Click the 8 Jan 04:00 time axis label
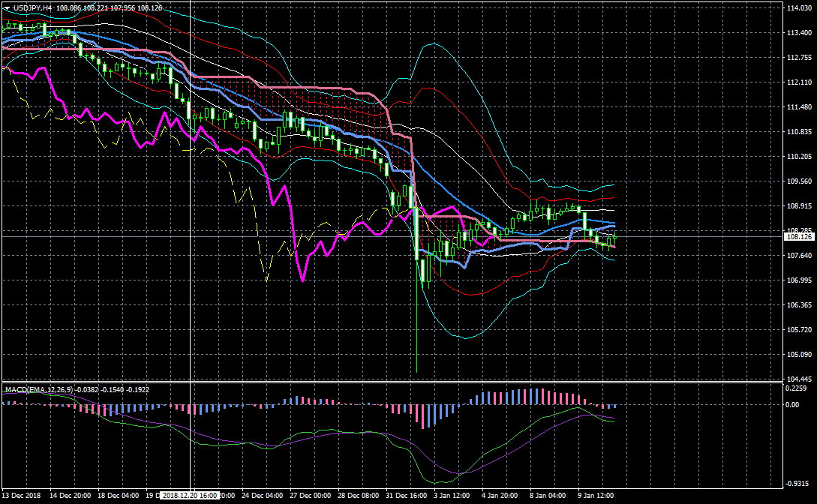This screenshot has width=817, height=504. click(548, 496)
